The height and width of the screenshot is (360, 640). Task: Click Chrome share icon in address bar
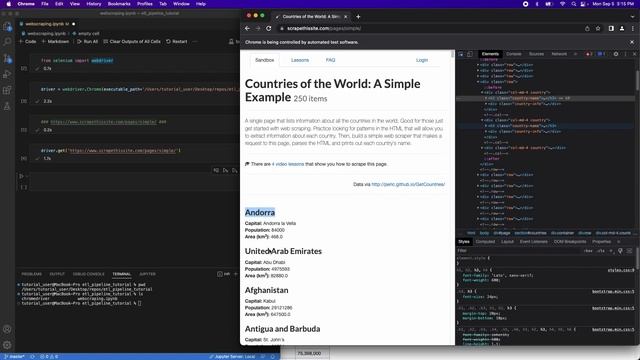pos(587,29)
